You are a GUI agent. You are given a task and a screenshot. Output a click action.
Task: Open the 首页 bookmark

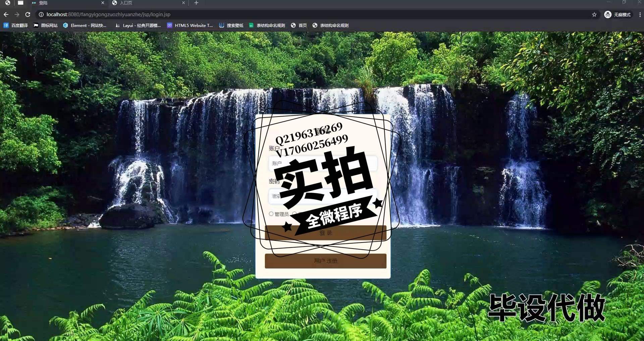coord(299,25)
